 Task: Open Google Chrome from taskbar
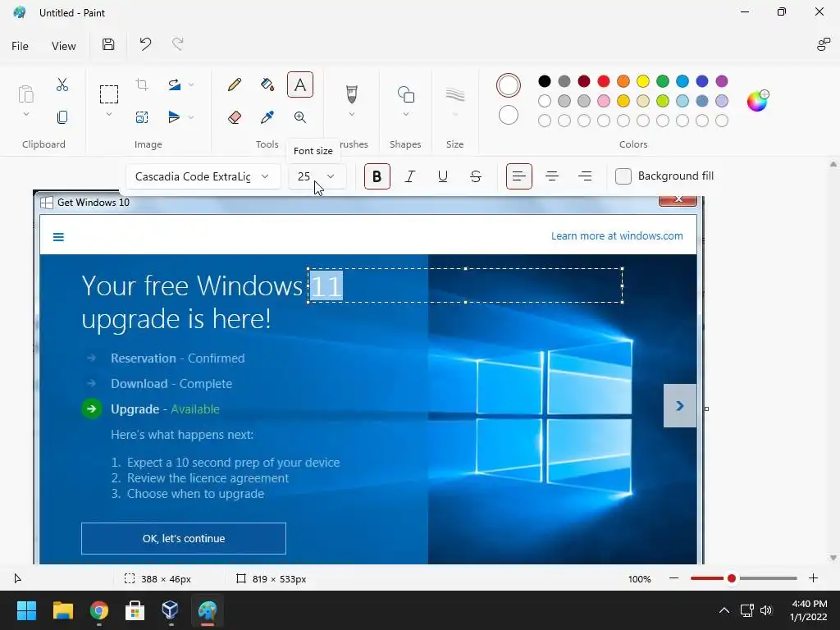tap(99, 610)
